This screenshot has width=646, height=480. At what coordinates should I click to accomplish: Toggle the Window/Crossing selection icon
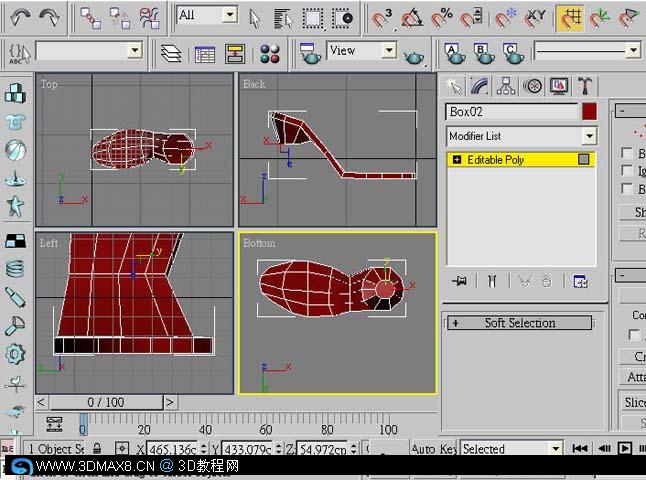coord(342,18)
